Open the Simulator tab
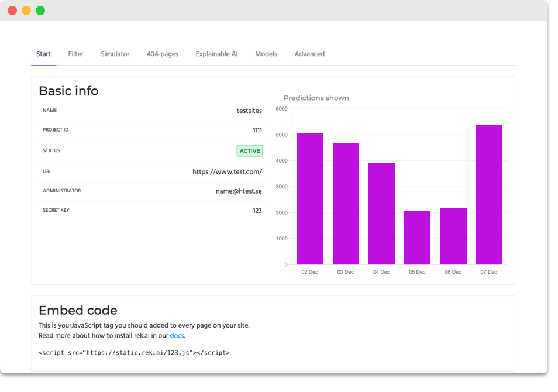 click(115, 54)
